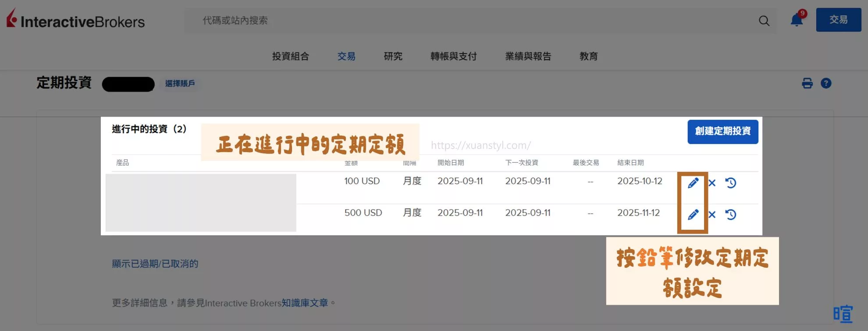Click the blue 交易 button at top right

[x=839, y=20]
